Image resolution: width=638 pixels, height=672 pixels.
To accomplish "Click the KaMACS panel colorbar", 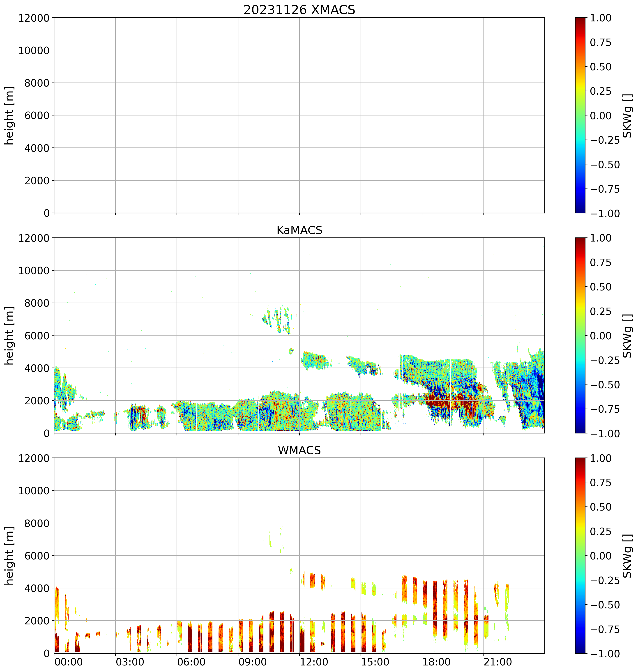I will click(x=580, y=335).
